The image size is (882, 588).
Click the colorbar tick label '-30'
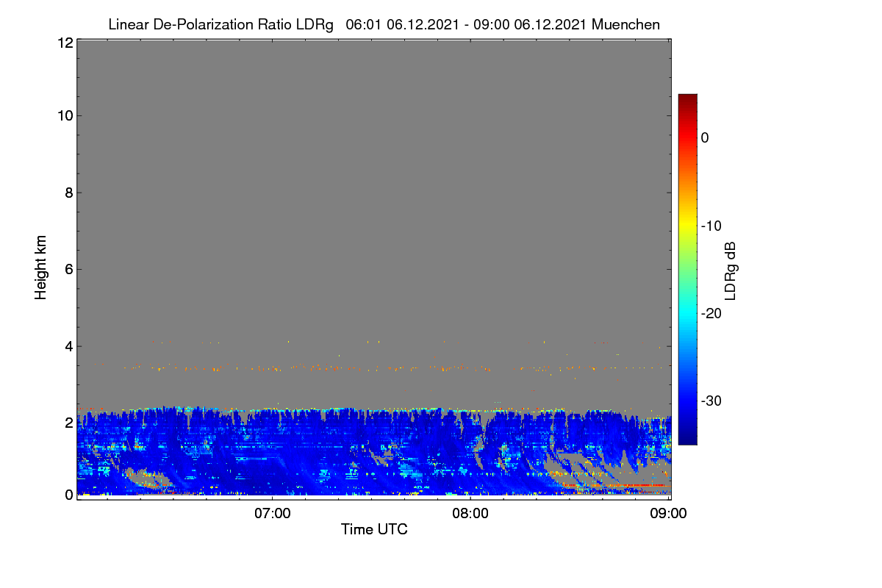click(711, 401)
